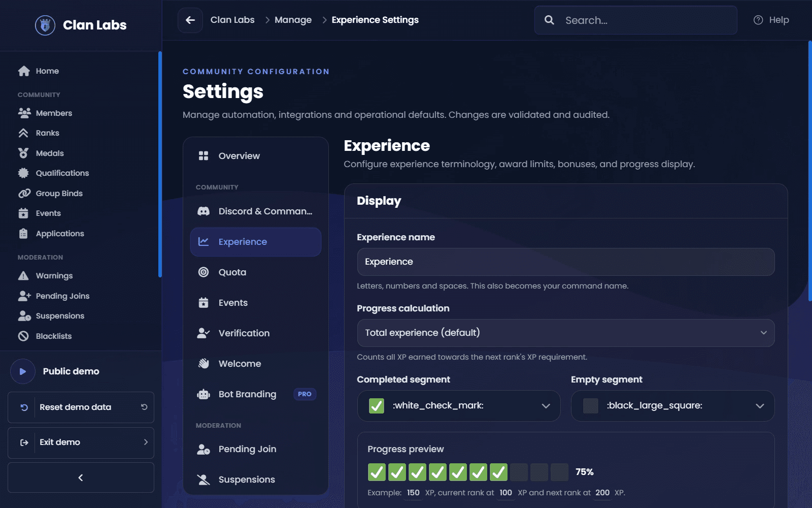Open Suspensions moderation settings tab
812x508 pixels.
pos(256,480)
